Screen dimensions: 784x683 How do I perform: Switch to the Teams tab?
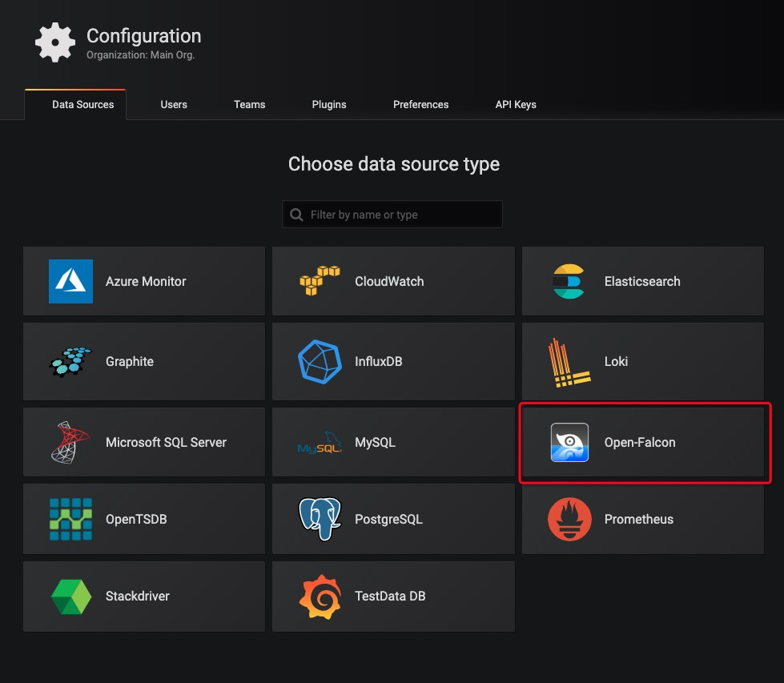[x=250, y=105]
